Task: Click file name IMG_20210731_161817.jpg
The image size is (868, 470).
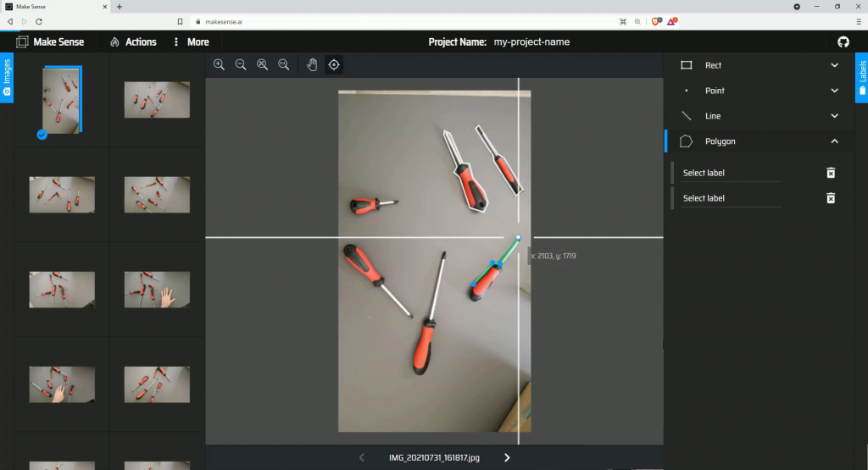Action: [435, 458]
